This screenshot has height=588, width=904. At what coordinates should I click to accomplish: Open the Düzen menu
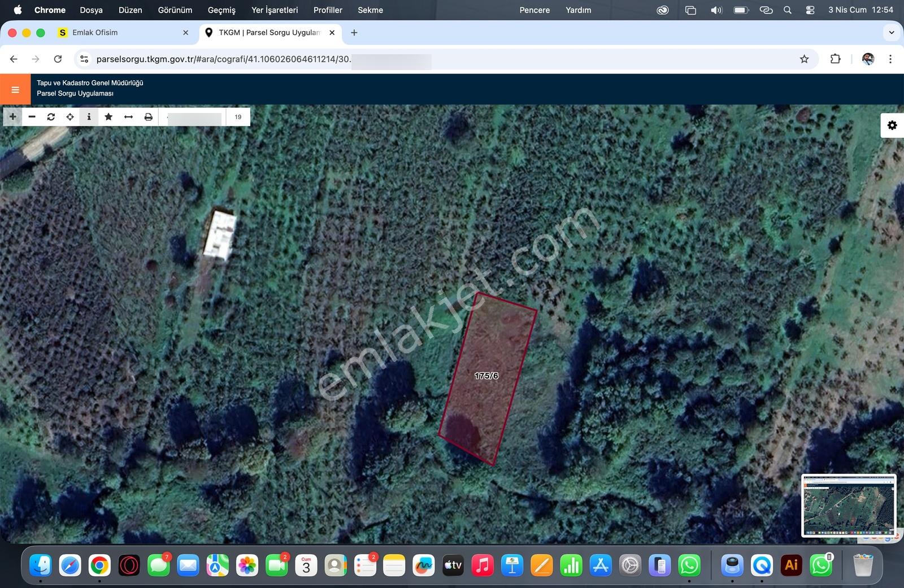[131, 10]
